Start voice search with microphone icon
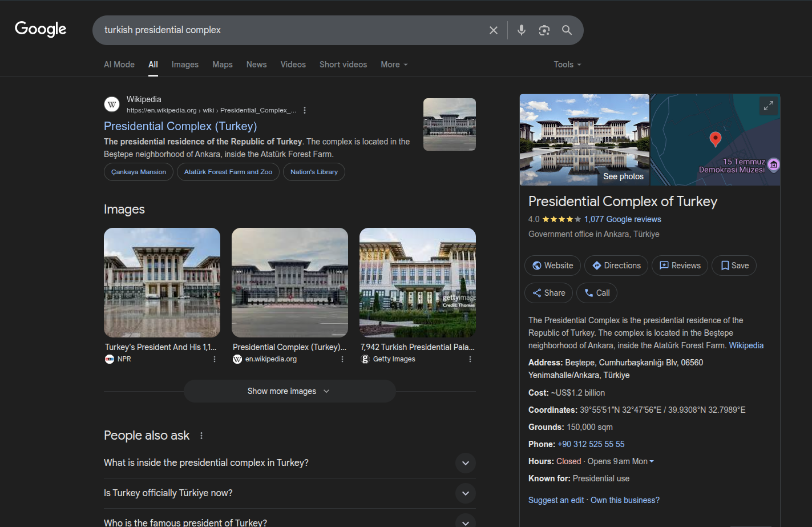 pyautogui.click(x=522, y=30)
